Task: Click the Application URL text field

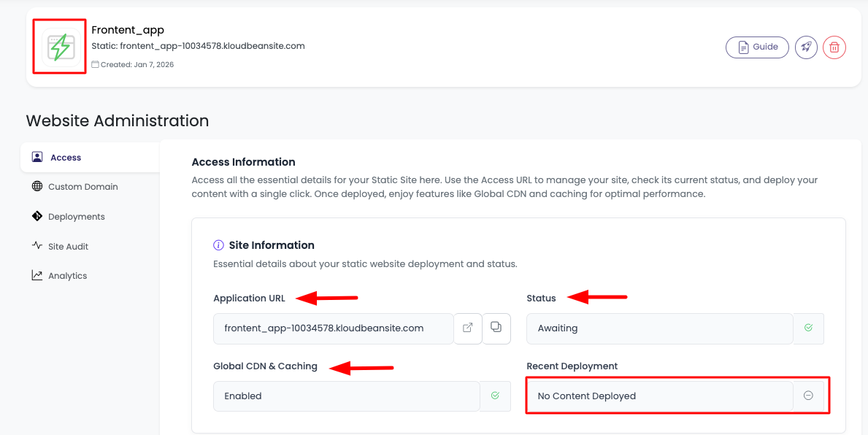Action: (x=334, y=328)
